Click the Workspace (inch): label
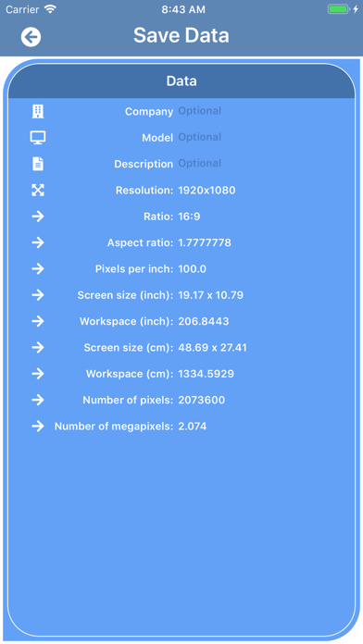 click(127, 321)
